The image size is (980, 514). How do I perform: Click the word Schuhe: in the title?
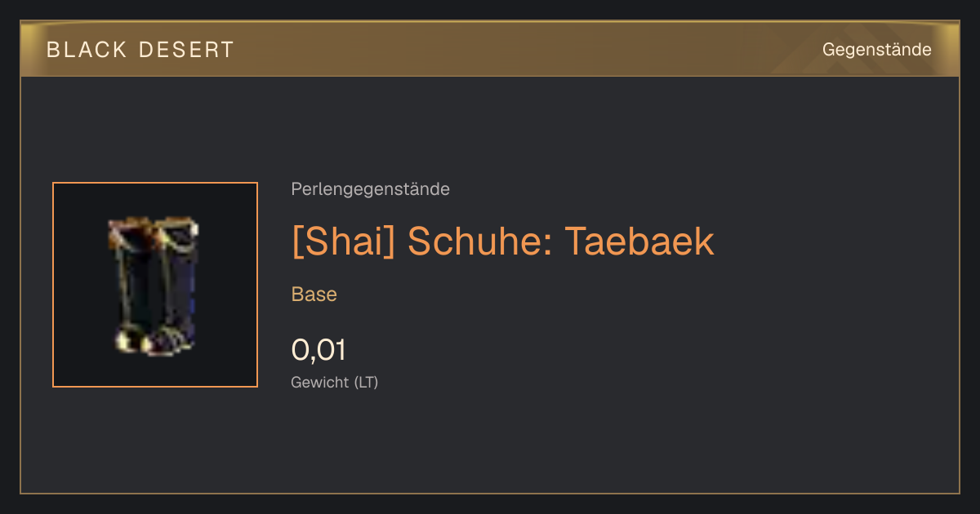click(479, 241)
